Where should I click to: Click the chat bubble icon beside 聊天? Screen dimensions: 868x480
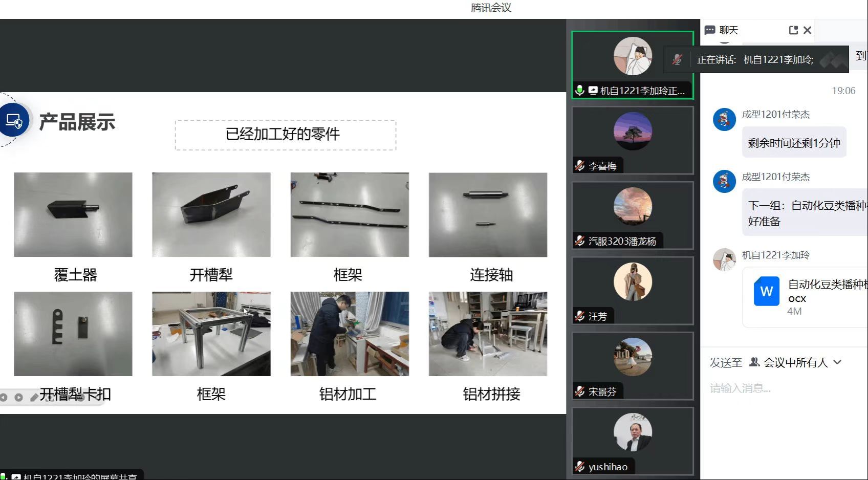710,30
